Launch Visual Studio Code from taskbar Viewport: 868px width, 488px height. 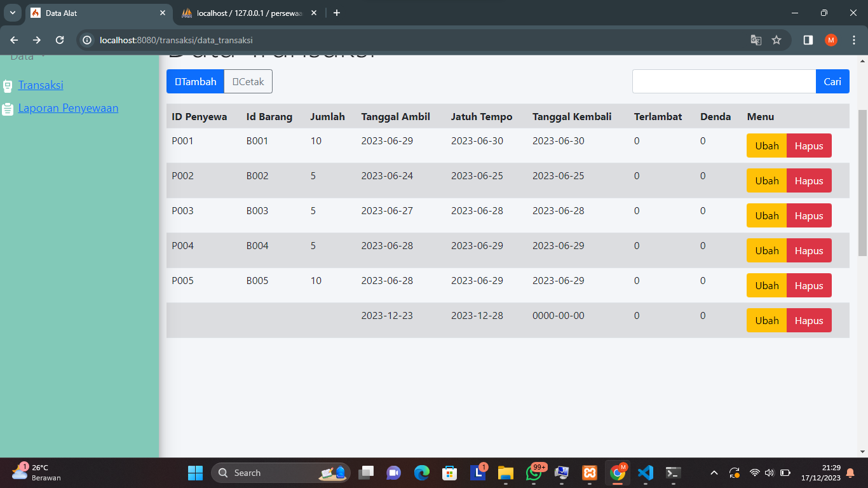[x=645, y=473]
